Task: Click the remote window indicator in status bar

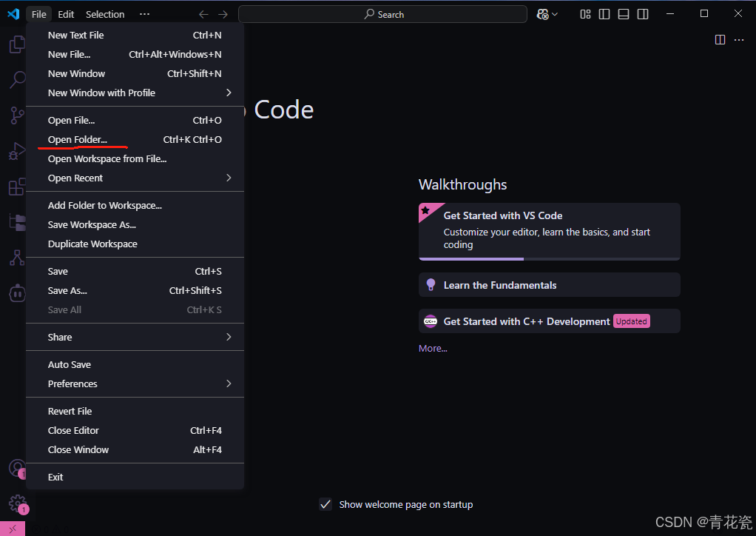Action: tap(13, 529)
